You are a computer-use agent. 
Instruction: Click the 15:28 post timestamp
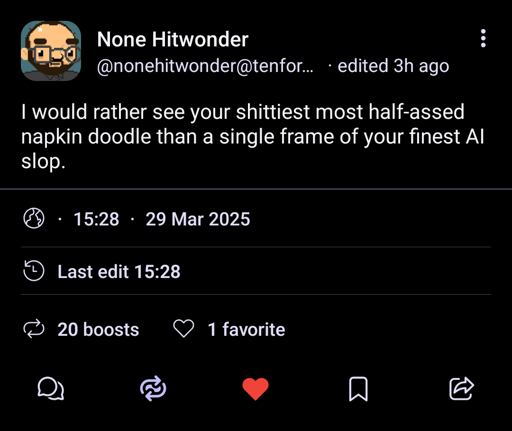point(96,219)
